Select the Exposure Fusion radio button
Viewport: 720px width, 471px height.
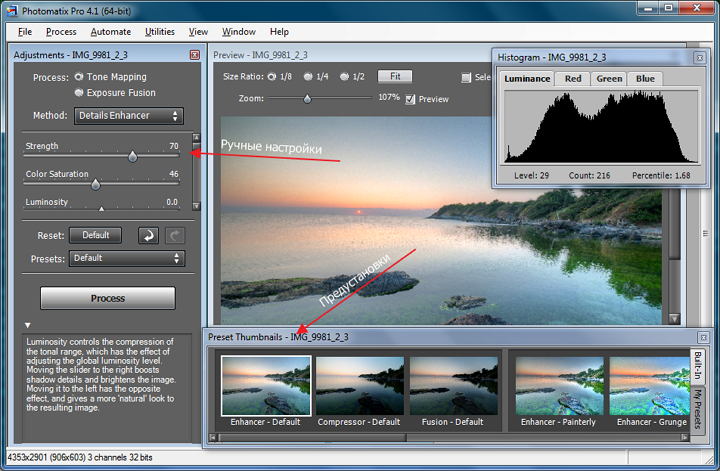[80, 93]
